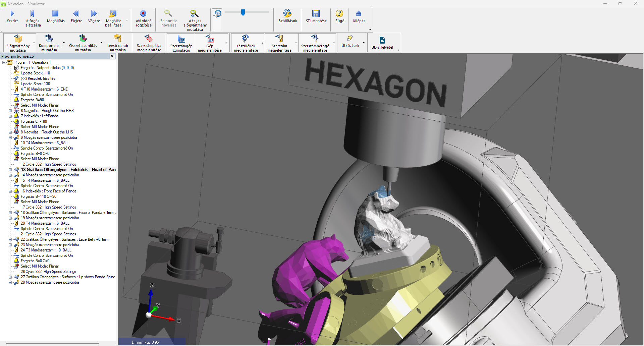Toggle Összehasonlítás mutatása comparison
The height and width of the screenshot is (346, 644).
83,43
